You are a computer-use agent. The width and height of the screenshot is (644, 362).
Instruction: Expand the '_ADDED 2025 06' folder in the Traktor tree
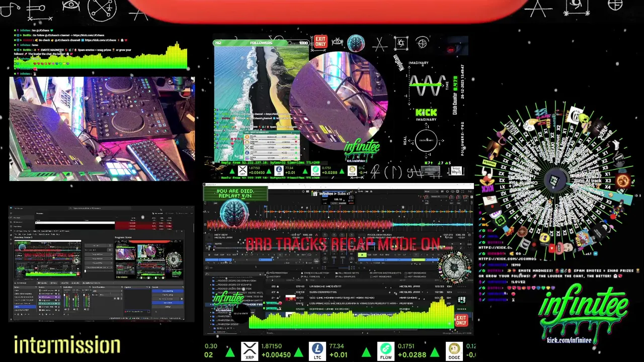click(x=234, y=281)
